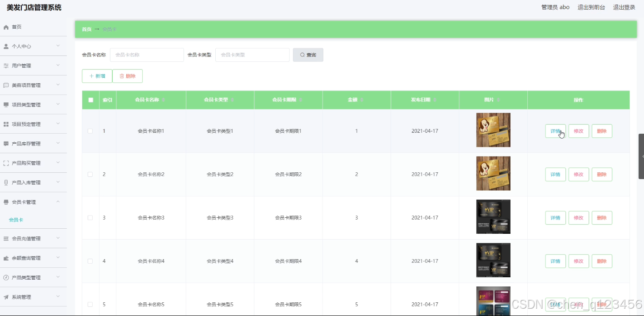Screen dimensions: 644x316
Task: Open 产品类型管理 in the sidebar
Action: click(33, 278)
